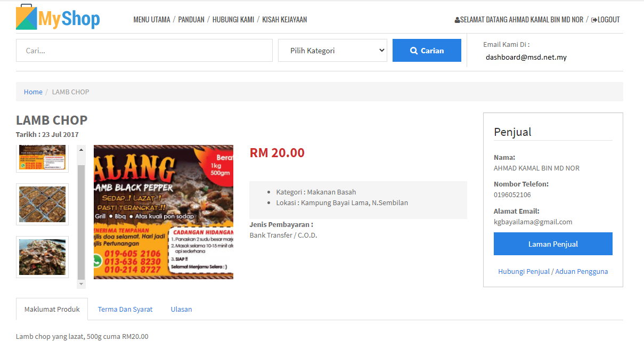Click the user profile icon beside Selamat Datang
This screenshot has height=349, width=644.
point(457,20)
